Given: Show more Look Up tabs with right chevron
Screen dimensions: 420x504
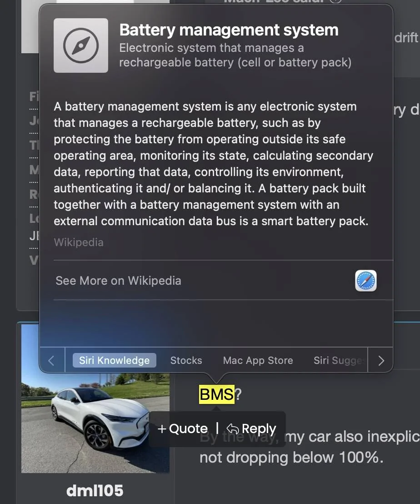Looking at the screenshot, I should [381, 360].
